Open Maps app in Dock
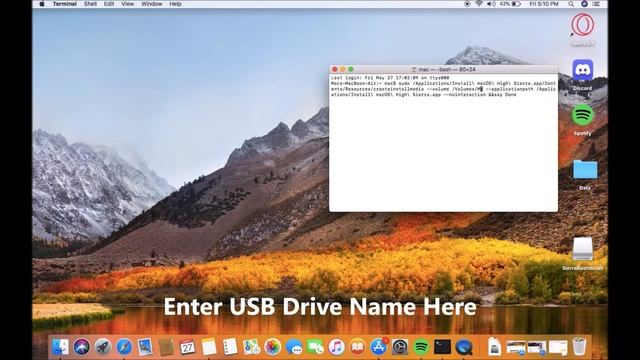 coord(251,347)
